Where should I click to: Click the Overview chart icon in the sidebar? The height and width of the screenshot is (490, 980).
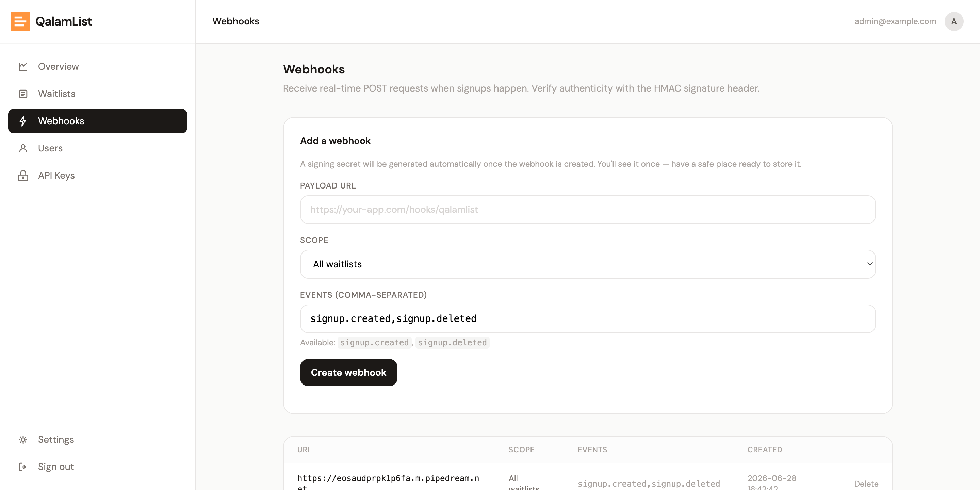23,67
